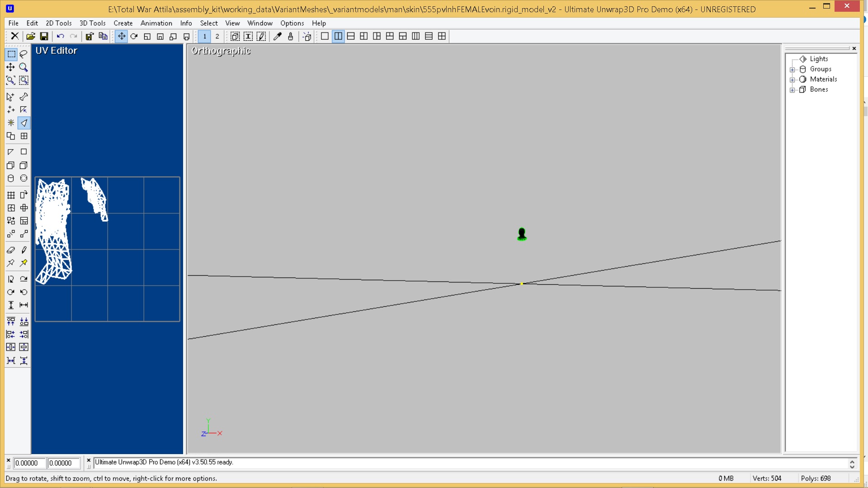Expand the Groups tree node
This screenshot has width=868, height=488.
792,70
